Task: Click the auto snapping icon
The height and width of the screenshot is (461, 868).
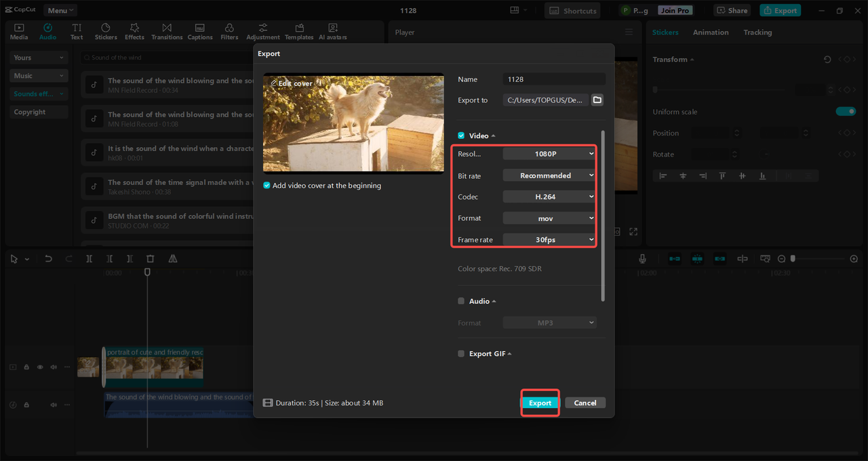Action: coord(697,259)
